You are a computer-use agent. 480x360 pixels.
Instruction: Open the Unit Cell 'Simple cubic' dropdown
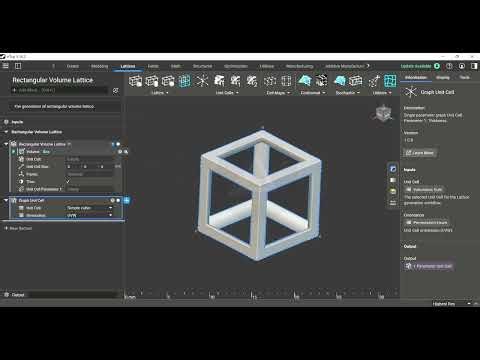[x=90, y=208]
